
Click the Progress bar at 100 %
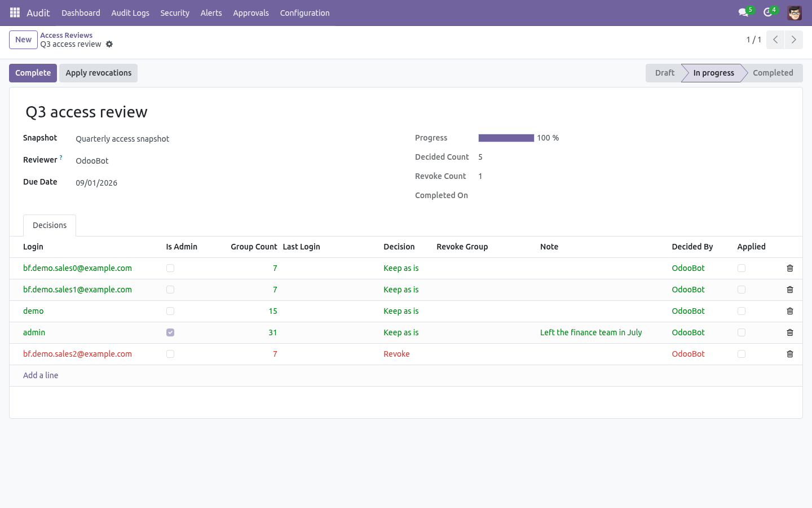tap(506, 138)
